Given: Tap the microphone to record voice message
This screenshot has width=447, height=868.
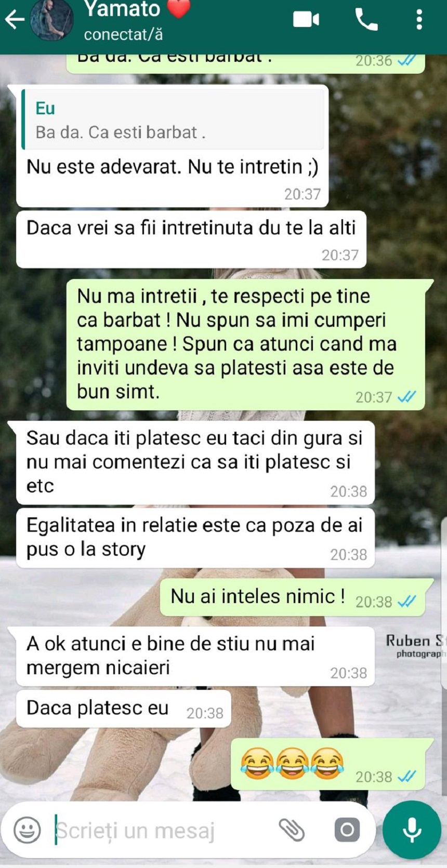Looking at the screenshot, I should pyautogui.click(x=412, y=830).
